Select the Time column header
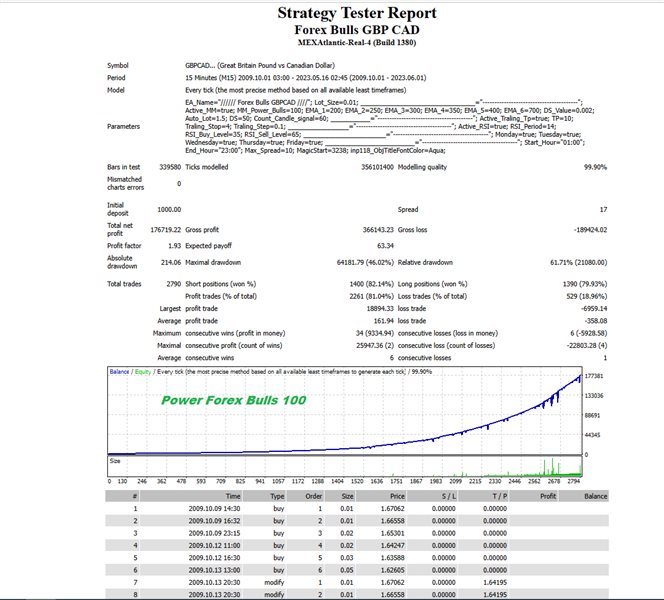 pyautogui.click(x=233, y=495)
